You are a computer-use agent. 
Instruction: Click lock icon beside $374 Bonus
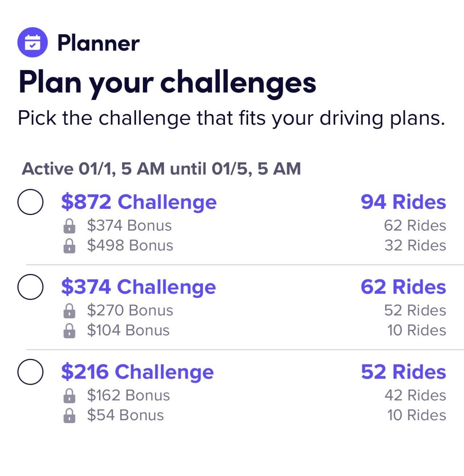pyautogui.click(x=69, y=226)
